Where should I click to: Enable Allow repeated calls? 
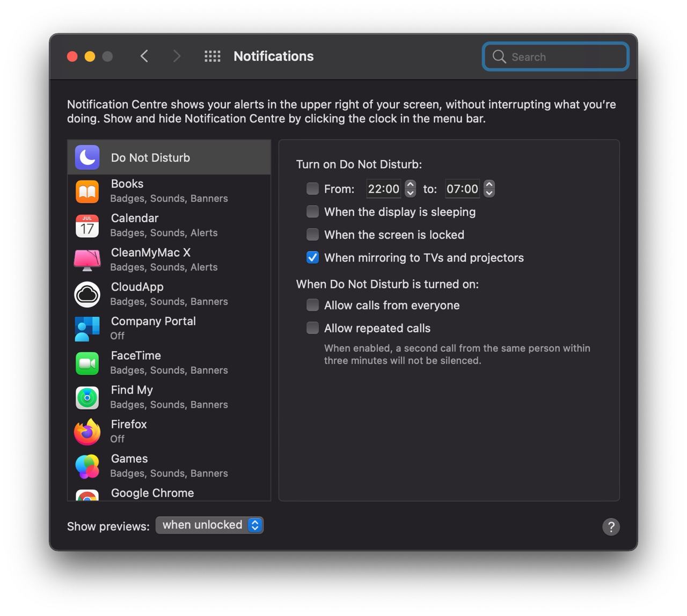point(312,328)
